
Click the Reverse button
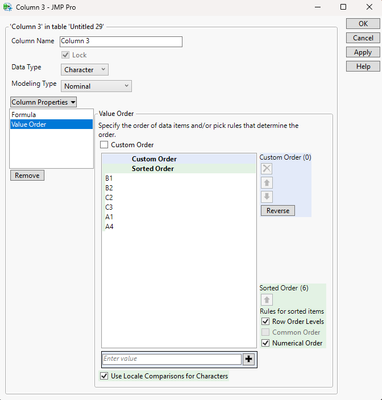coord(278,211)
